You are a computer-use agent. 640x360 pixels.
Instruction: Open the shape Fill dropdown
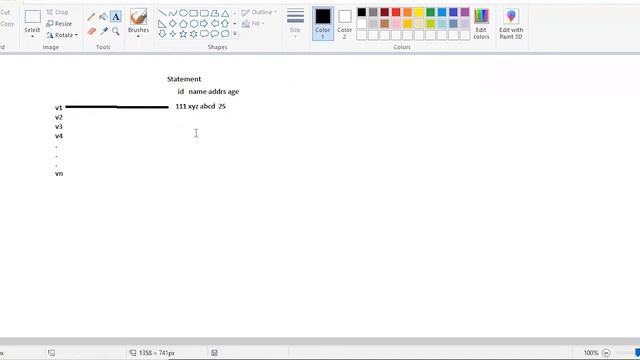pos(253,24)
